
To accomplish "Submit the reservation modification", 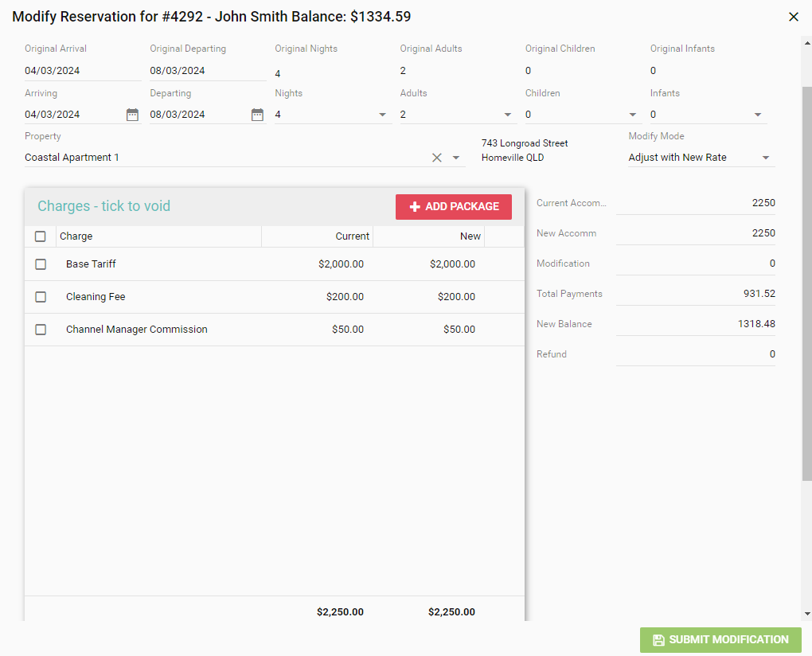I will pyautogui.click(x=720, y=640).
